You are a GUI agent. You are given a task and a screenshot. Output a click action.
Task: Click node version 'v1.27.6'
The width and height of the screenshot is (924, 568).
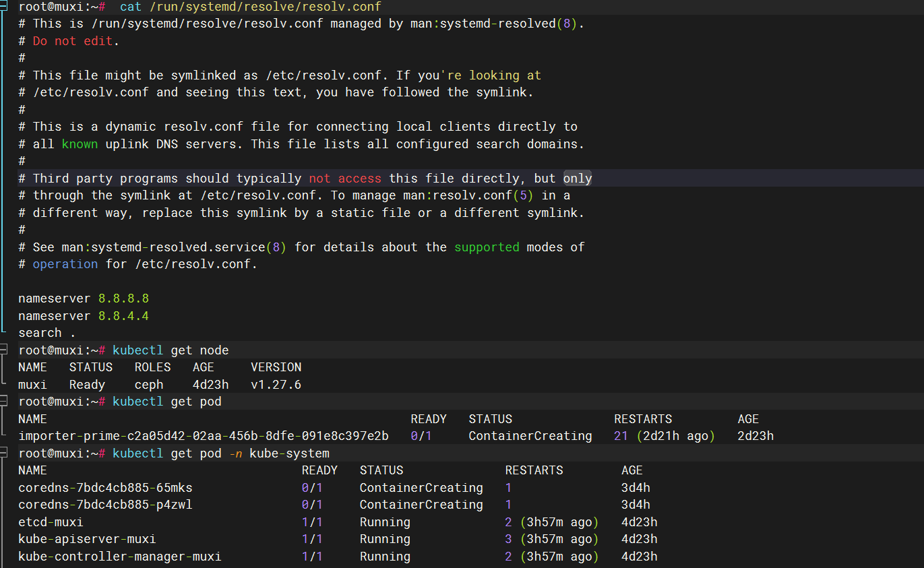point(276,384)
